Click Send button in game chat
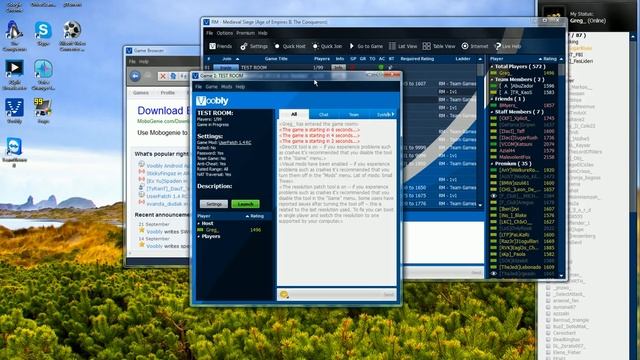The height and width of the screenshot is (360, 640). 389,294
